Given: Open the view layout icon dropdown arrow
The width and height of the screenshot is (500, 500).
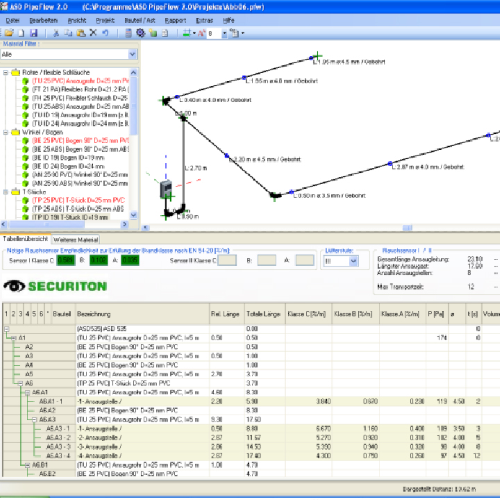Looking at the screenshot, I should pos(243,33).
